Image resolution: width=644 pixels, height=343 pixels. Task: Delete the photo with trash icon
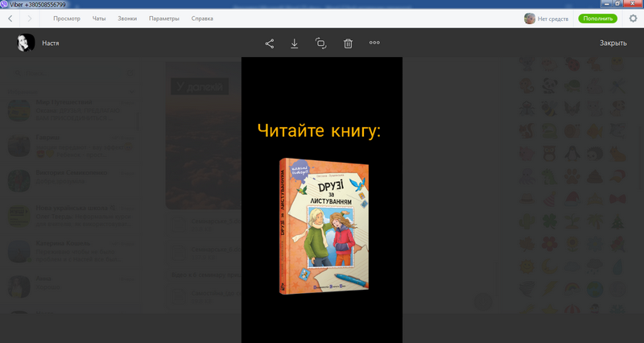click(348, 43)
